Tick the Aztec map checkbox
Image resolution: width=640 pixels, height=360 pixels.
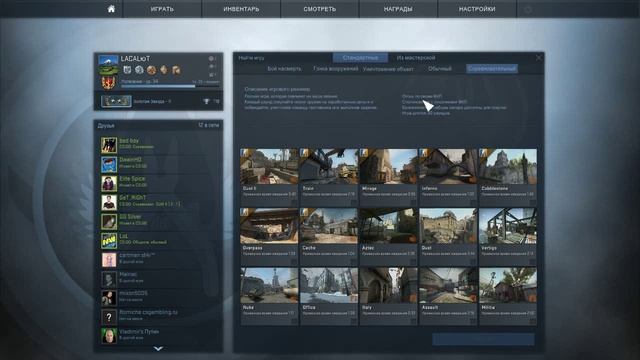[x=413, y=262]
